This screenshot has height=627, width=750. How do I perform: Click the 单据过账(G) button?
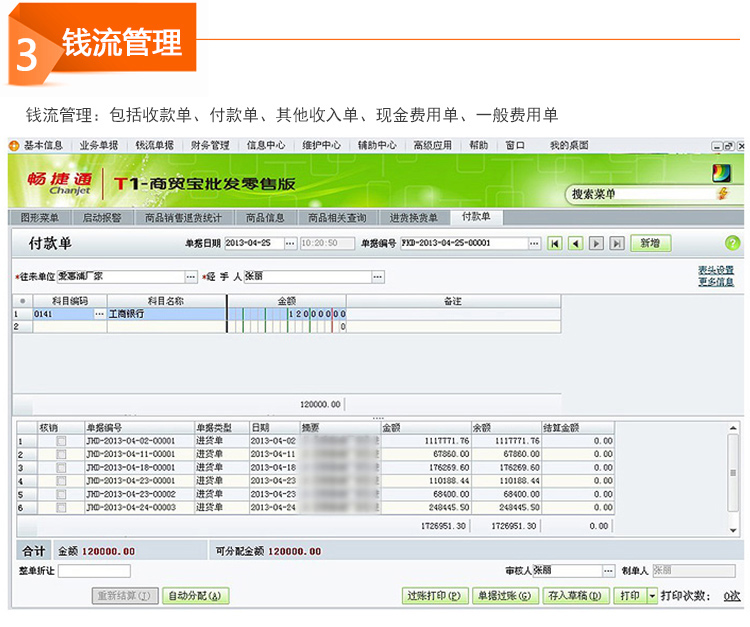click(x=505, y=596)
